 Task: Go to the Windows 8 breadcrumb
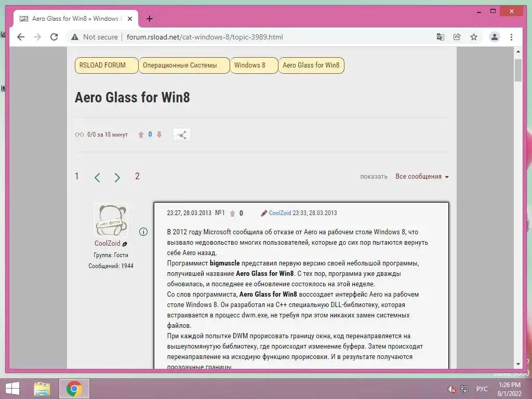pos(254,65)
